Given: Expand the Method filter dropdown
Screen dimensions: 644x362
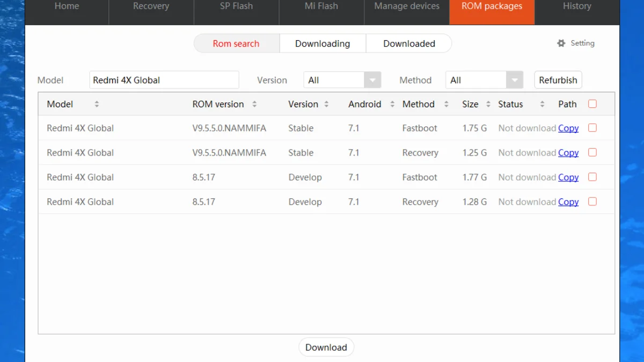Looking at the screenshot, I should 515,80.
